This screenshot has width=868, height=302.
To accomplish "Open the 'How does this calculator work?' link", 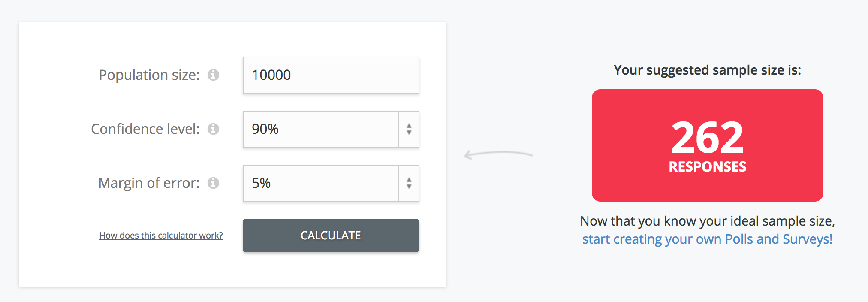I will (161, 236).
